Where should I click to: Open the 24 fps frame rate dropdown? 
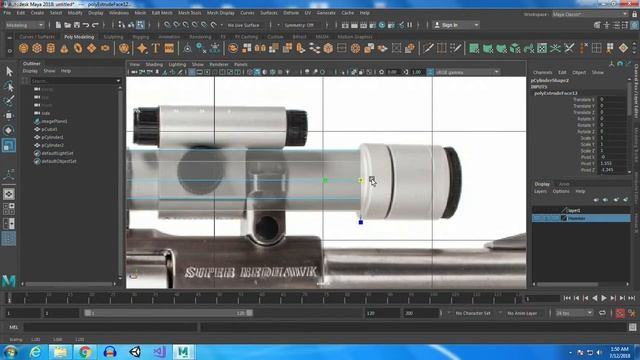[574, 313]
